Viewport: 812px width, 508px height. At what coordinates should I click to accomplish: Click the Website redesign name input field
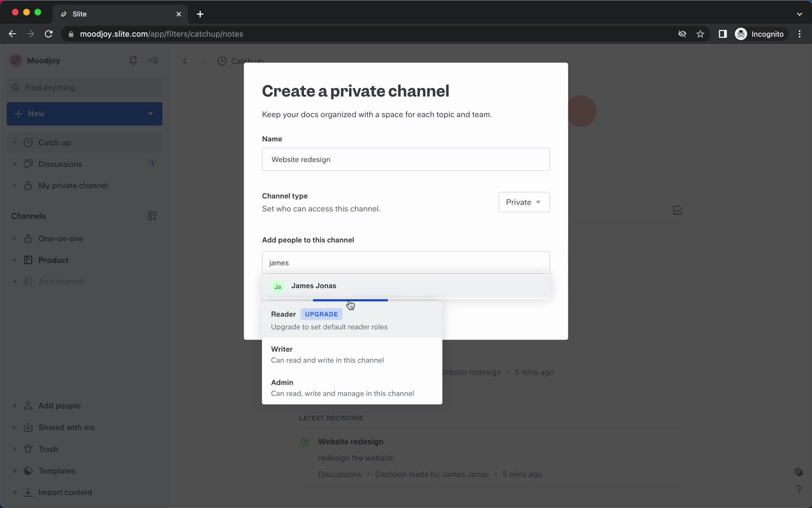click(x=406, y=159)
